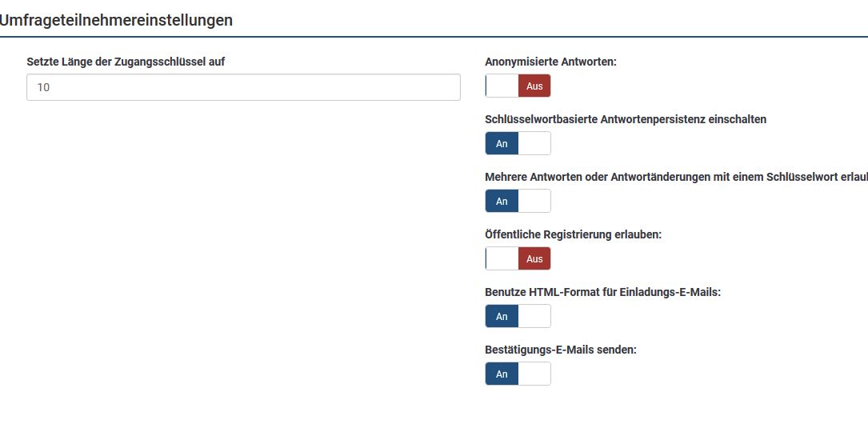Click the blue An button for Mehrere Antworten
Screen dimensions: 868x424
coord(502,202)
